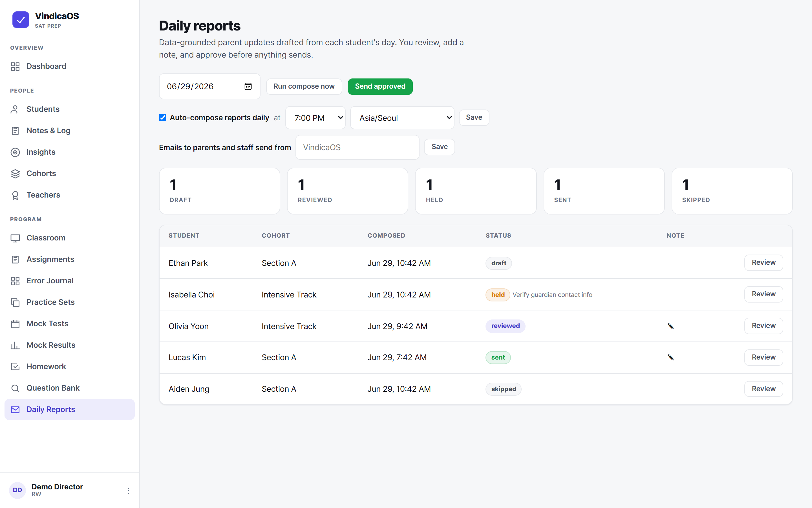Click the sender name VindicaOS input field
Screen dimensions: 812x508
(x=357, y=147)
